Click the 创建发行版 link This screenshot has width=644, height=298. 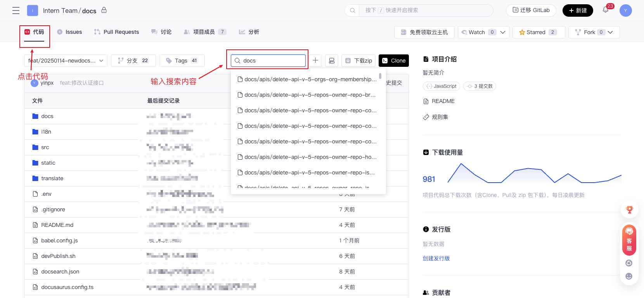[436, 258]
